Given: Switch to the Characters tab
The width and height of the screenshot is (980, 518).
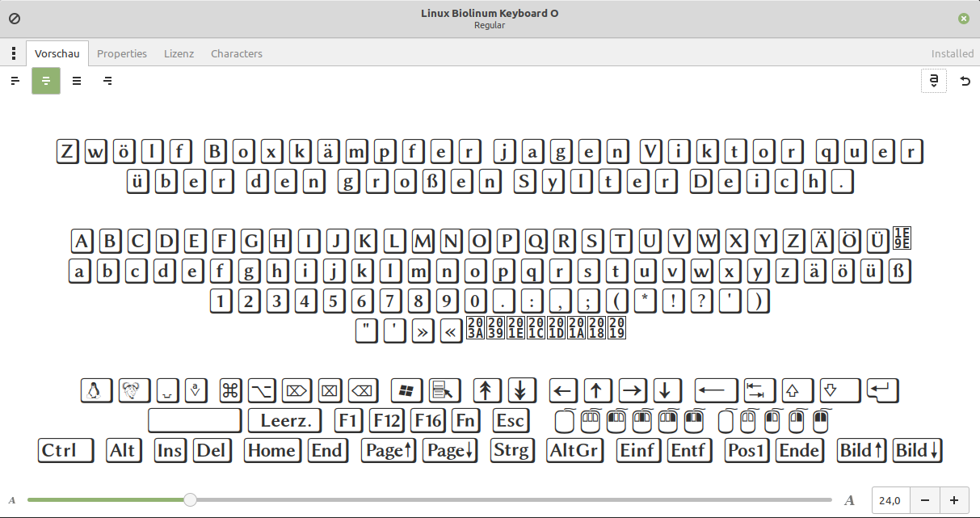Looking at the screenshot, I should tap(236, 53).
